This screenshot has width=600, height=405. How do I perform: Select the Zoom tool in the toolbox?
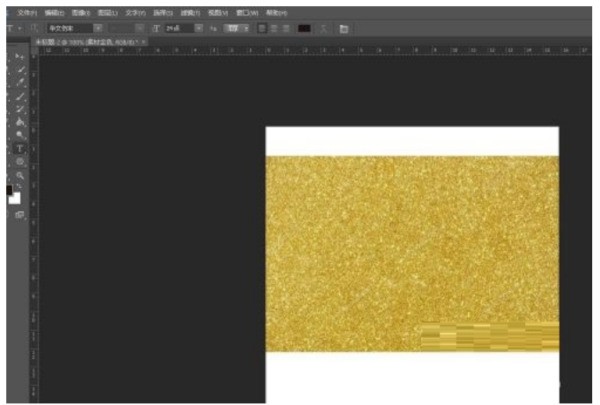click(x=19, y=174)
